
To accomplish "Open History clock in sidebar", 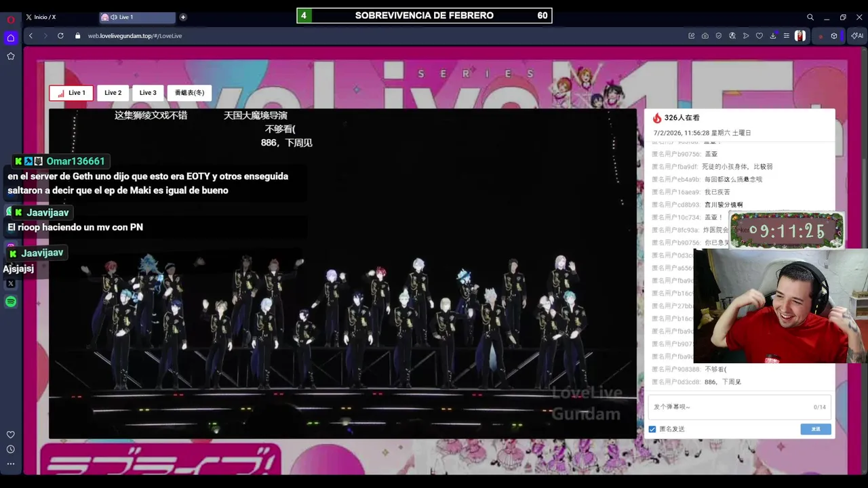I will pyautogui.click(x=11, y=449).
